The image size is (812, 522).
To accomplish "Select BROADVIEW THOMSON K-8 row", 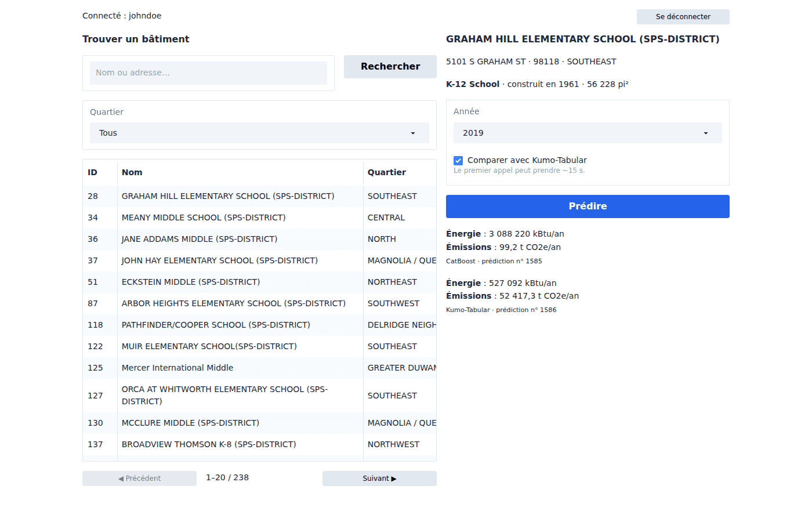I will (x=259, y=444).
